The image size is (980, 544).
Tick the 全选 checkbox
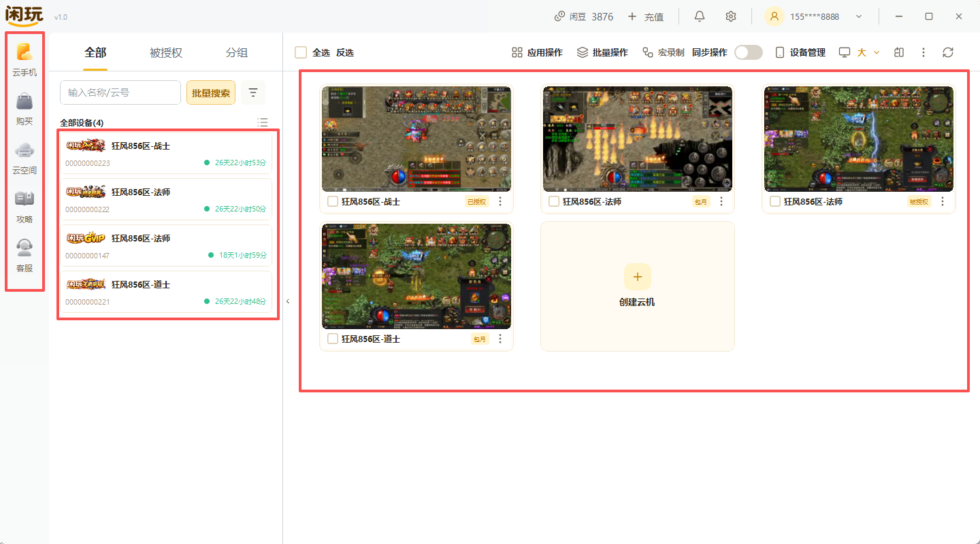301,52
